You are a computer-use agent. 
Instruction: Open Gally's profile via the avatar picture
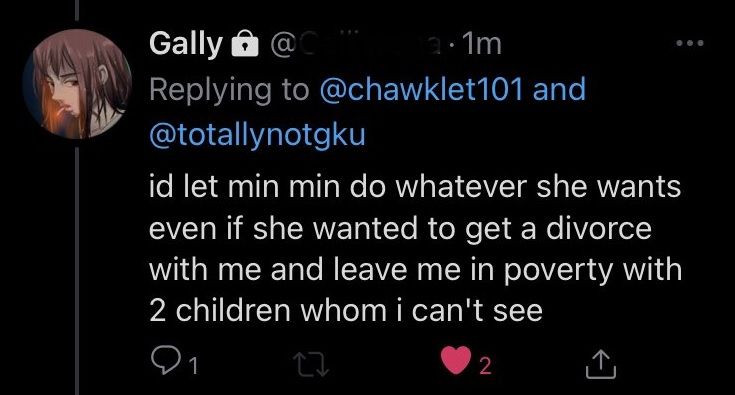(x=76, y=84)
